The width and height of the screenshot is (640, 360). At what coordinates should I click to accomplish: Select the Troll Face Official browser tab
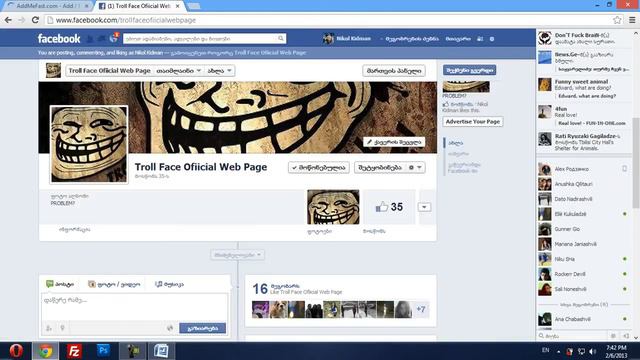[139, 6]
